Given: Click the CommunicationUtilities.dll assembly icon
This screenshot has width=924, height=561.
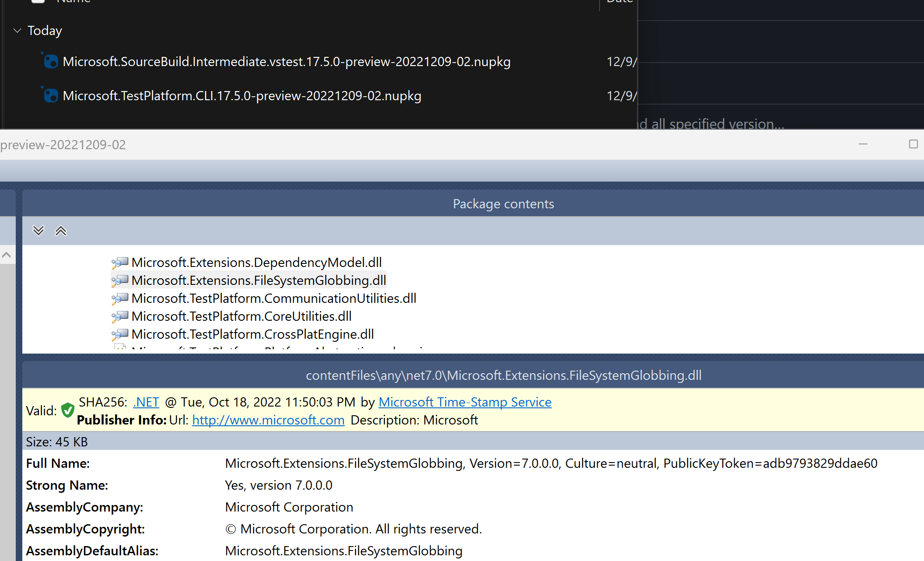Looking at the screenshot, I should [x=120, y=298].
